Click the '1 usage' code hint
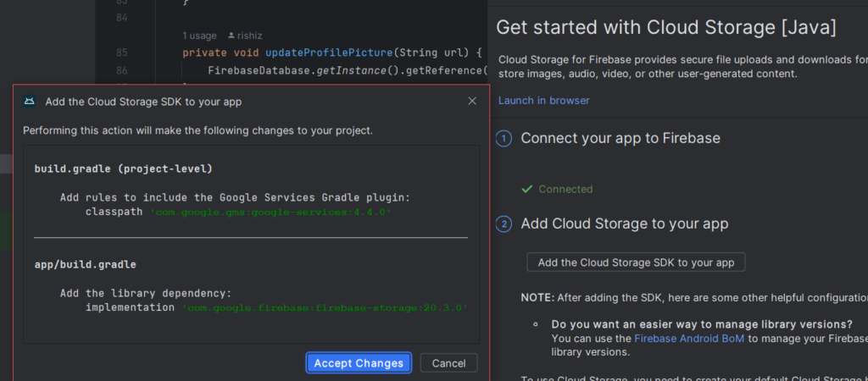868x381 pixels. (200, 36)
